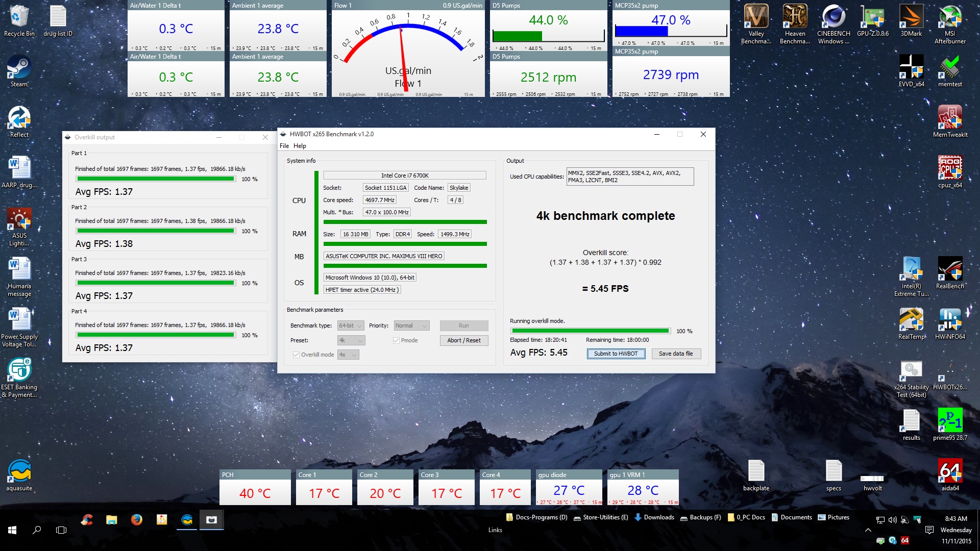Launch the 3DMark desktop shortcut
980x551 pixels.
pos(911,21)
